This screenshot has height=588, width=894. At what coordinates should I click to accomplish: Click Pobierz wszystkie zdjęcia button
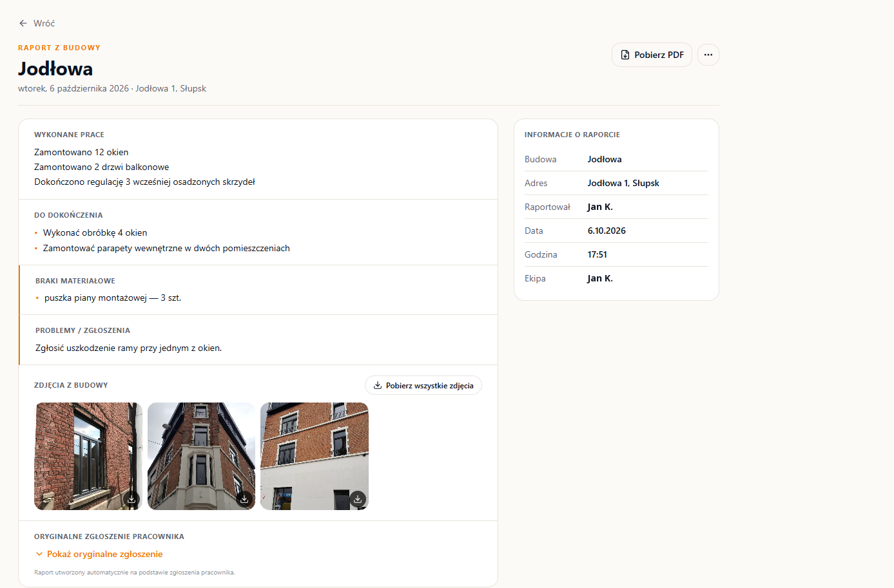point(423,385)
